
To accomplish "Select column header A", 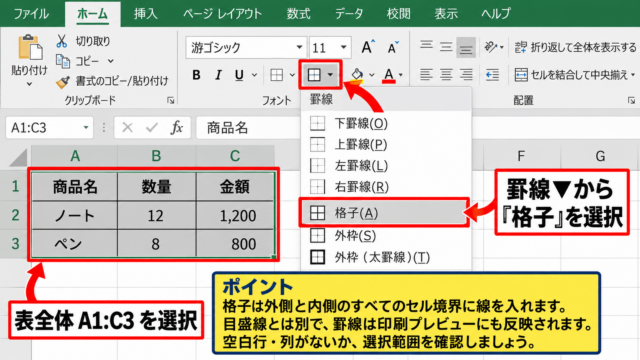I will [x=75, y=156].
